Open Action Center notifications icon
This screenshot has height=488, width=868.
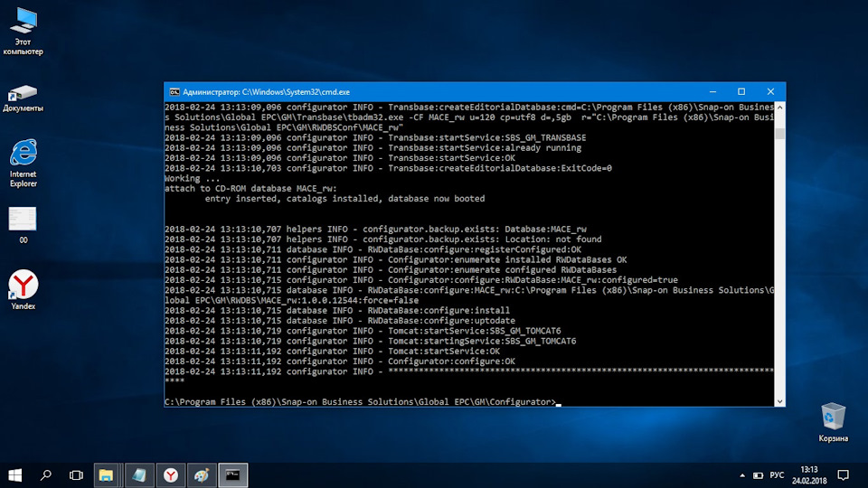(843, 475)
